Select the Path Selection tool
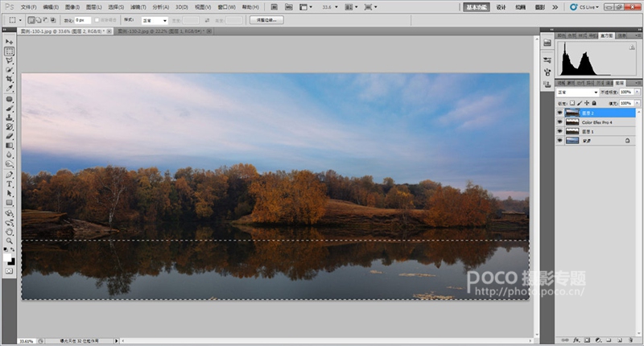 [x=9, y=193]
